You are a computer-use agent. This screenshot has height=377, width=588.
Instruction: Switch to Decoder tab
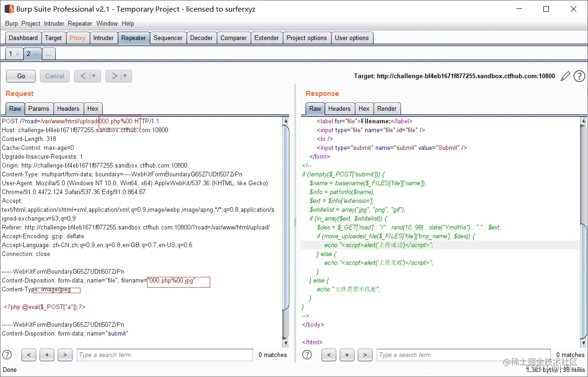point(201,38)
